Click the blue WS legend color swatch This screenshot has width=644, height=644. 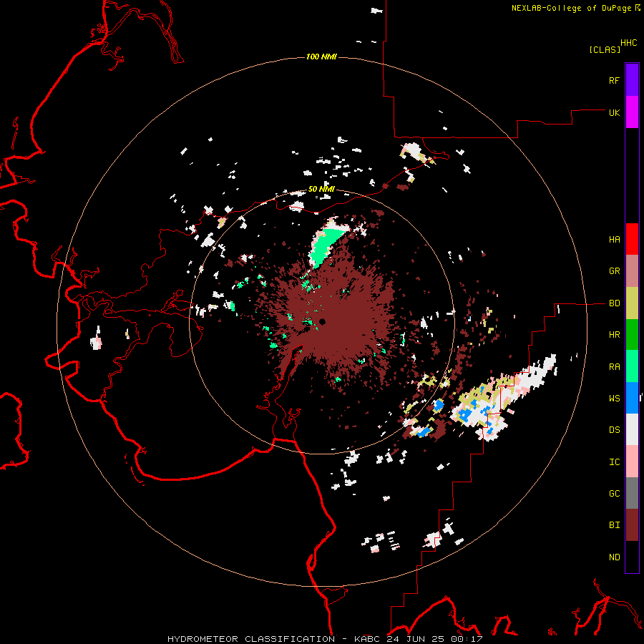(x=632, y=398)
